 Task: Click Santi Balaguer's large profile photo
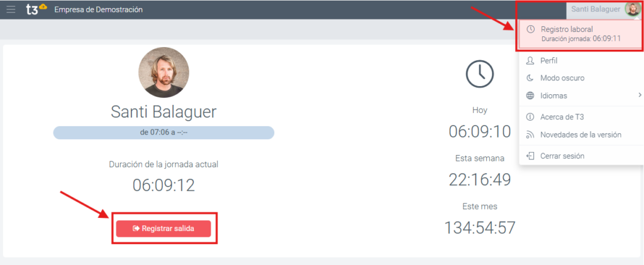(x=164, y=72)
